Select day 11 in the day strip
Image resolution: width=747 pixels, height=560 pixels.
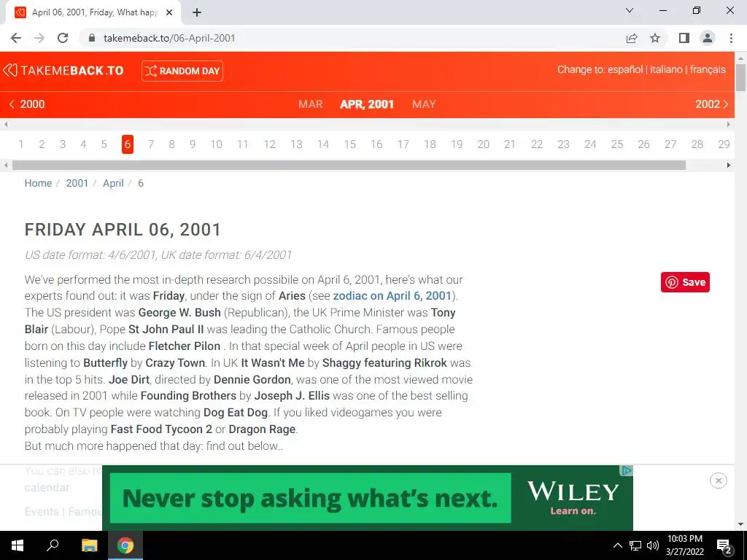click(x=242, y=144)
